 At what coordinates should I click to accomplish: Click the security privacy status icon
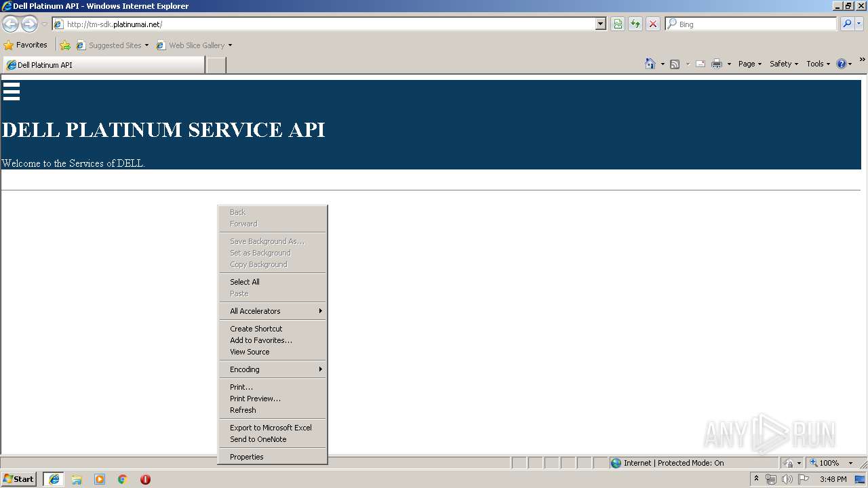pyautogui.click(x=789, y=463)
